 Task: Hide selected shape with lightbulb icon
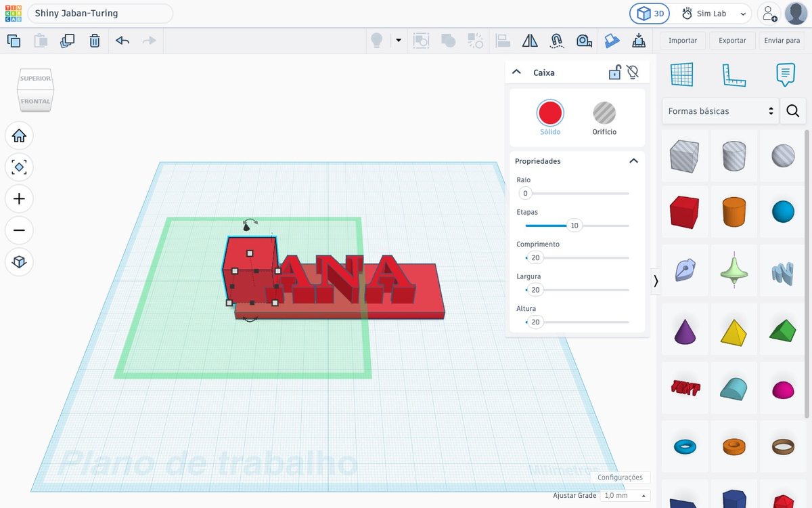pyautogui.click(x=633, y=72)
